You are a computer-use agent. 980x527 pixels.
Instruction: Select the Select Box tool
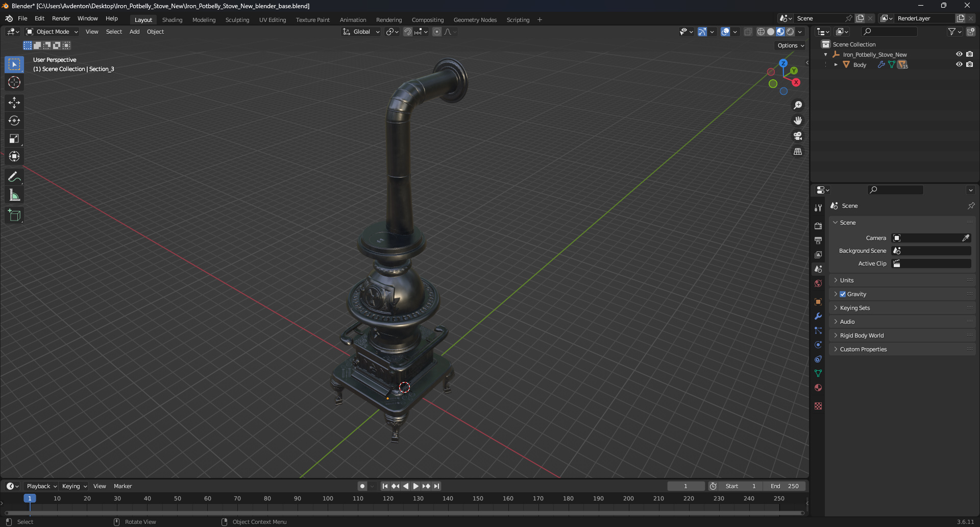point(14,64)
